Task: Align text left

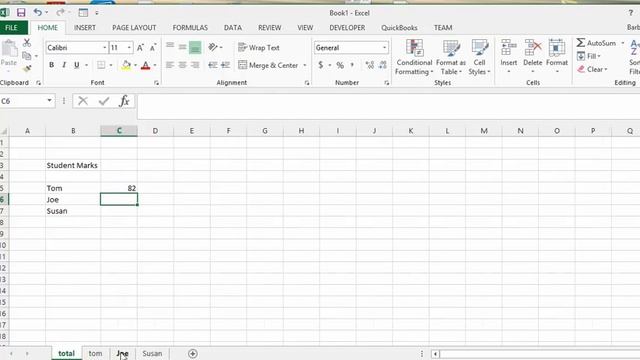Action: [170, 65]
